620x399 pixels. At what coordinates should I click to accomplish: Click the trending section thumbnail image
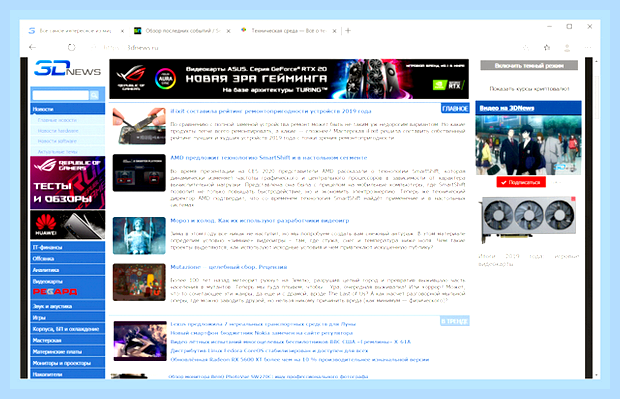[x=140, y=341]
